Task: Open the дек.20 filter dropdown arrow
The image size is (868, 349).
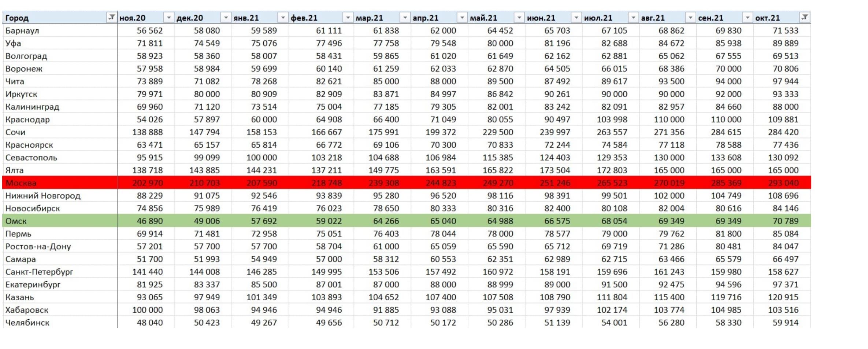Action: point(226,17)
